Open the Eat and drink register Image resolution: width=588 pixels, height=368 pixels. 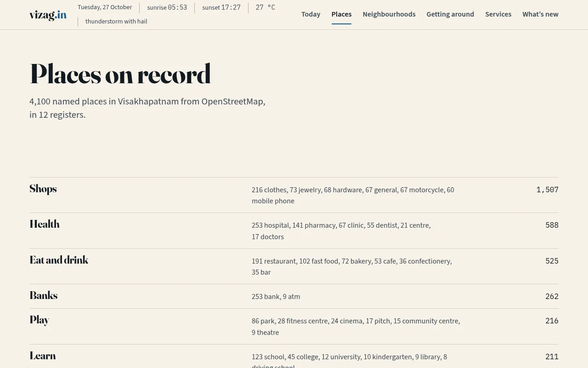[59, 260]
